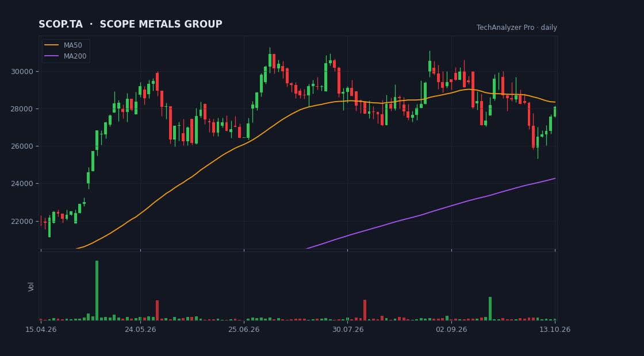Click the green volume spike in September
The height and width of the screenshot is (356, 644).
[x=490, y=308]
